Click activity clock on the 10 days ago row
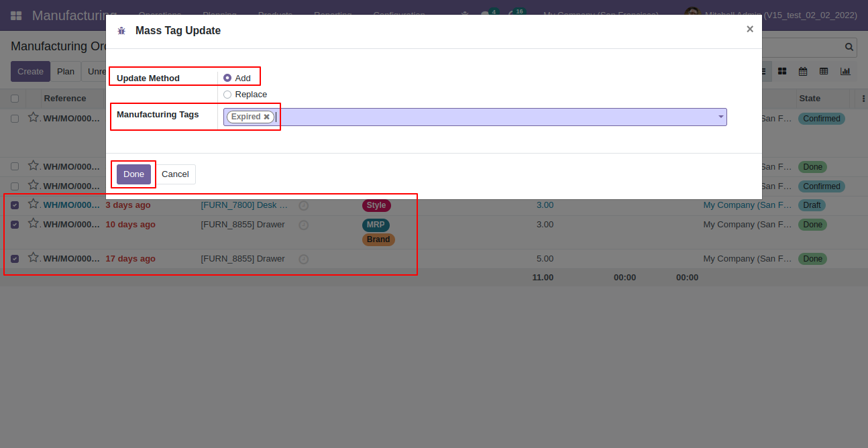 (303, 225)
